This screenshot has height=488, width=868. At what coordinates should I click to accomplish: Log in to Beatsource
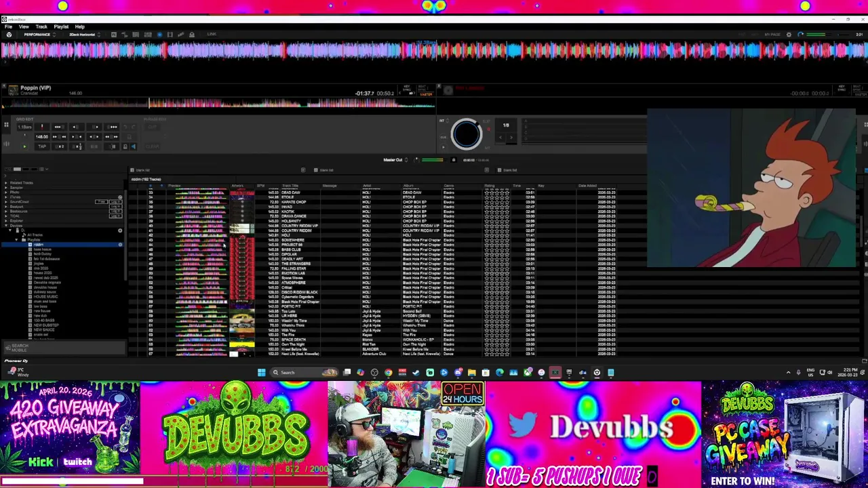click(x=116, y=211)
